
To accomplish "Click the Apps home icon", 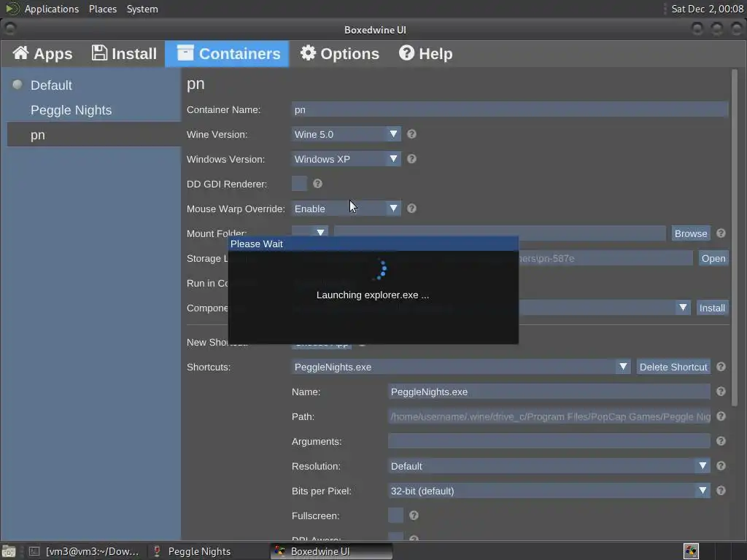I will click(x=20, y=52).
